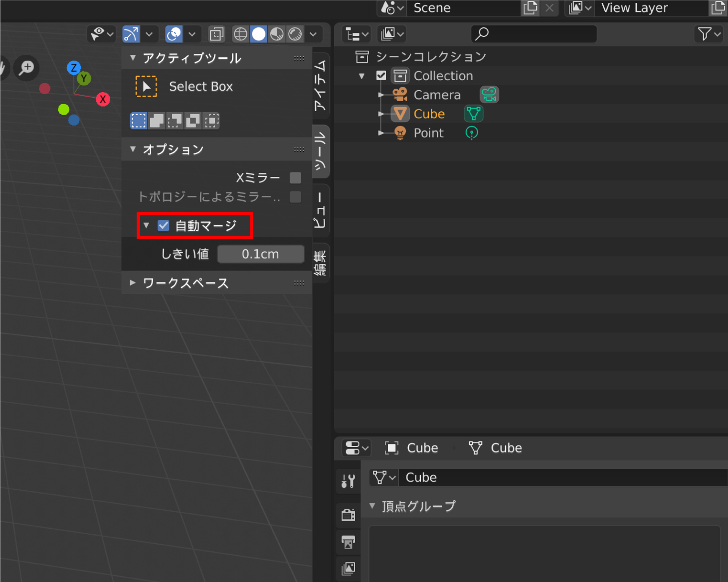Collapse the 自動マージ subpanel triangle
728x582 pixels.
coord(146,226)
